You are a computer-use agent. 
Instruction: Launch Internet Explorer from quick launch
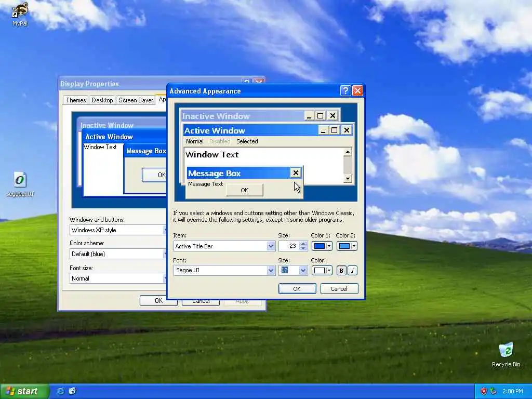[61, 391]
